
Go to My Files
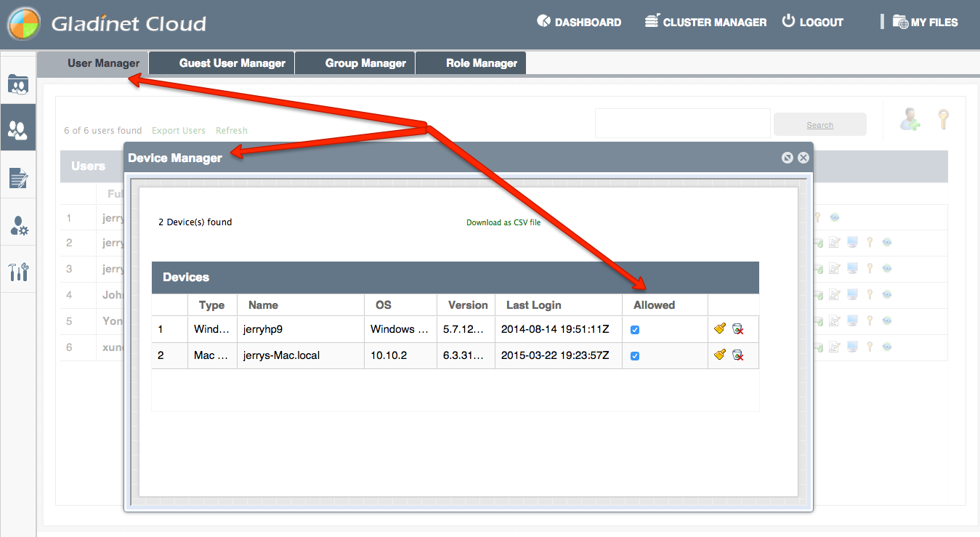(x=925, y=22)
